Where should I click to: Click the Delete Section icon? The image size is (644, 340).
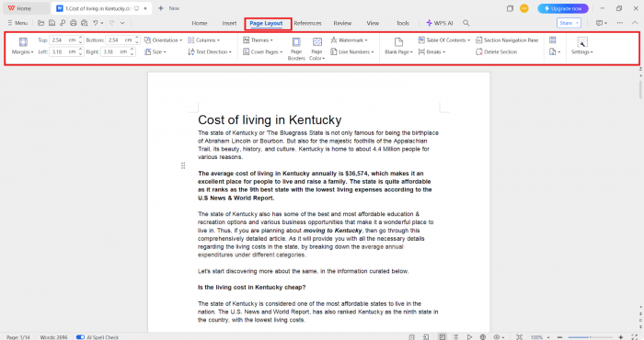pos(479,52)
